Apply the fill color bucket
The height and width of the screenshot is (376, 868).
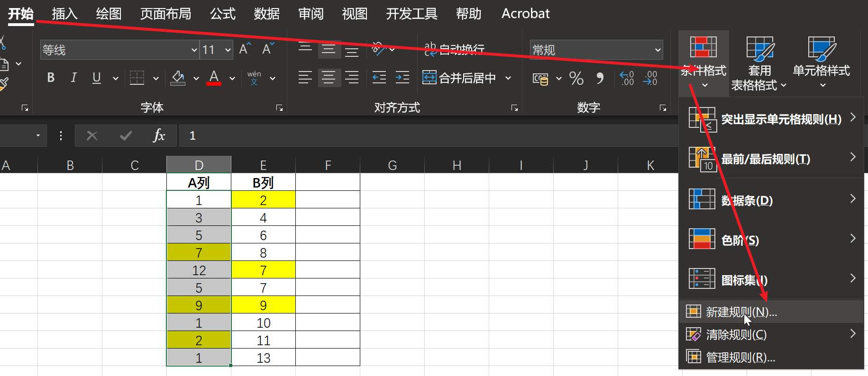[178, 78]
